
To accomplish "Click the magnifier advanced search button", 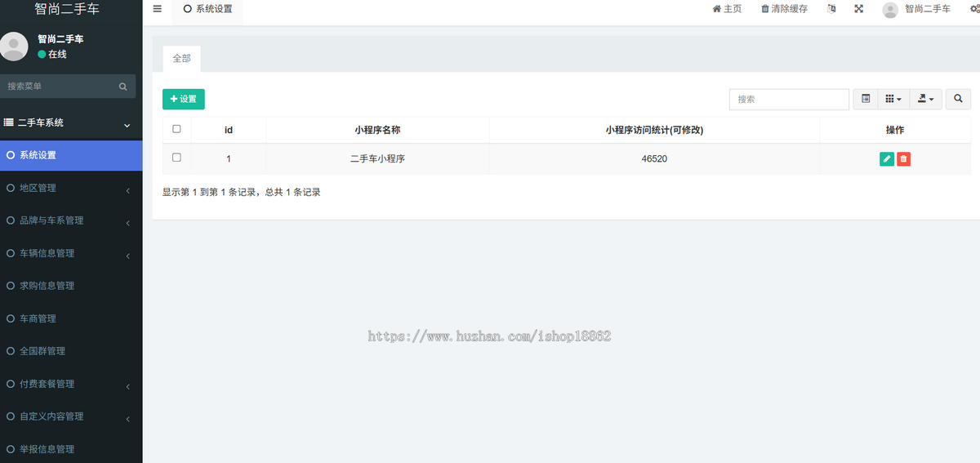I will click(959, 99).
